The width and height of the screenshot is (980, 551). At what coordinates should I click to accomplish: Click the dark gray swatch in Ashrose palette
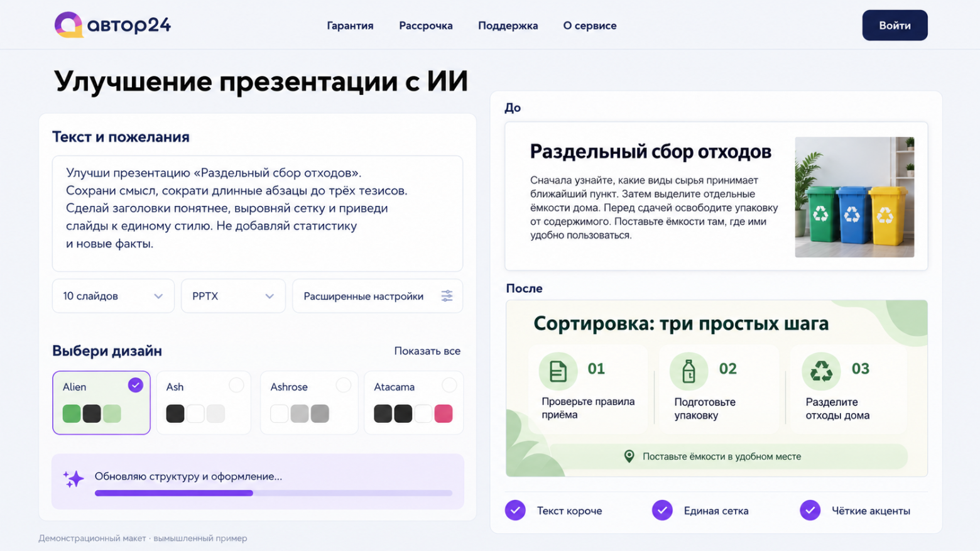pyautogui.click(x=320, y=413)
